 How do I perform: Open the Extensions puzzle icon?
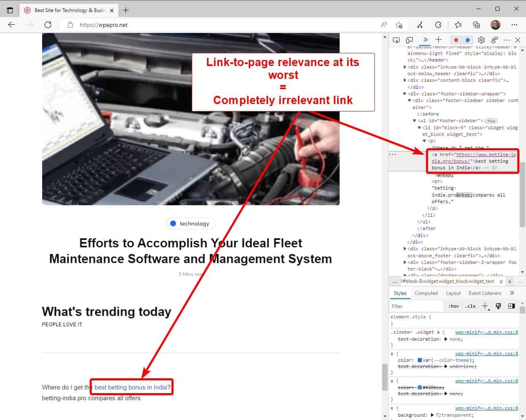(x=438, y=25)
